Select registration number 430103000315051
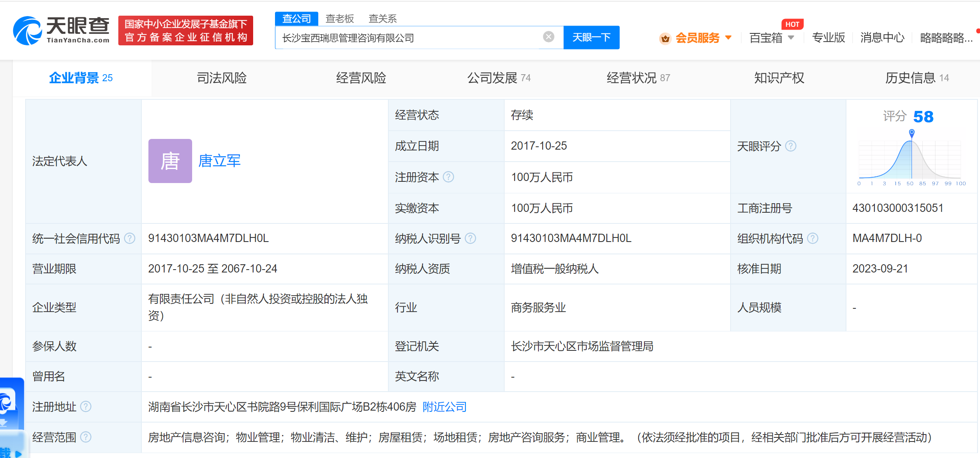Viewport: 980px width, 458px height. tap(898, 208)
